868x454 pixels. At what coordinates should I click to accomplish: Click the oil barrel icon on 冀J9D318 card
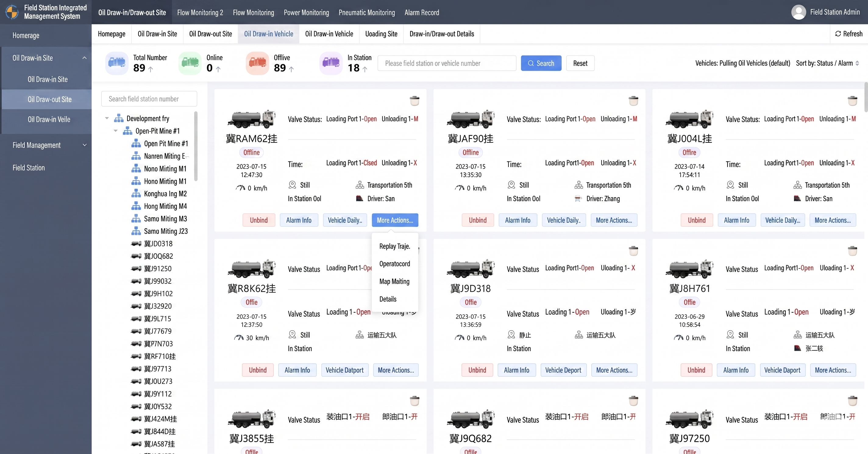point(634,250)
